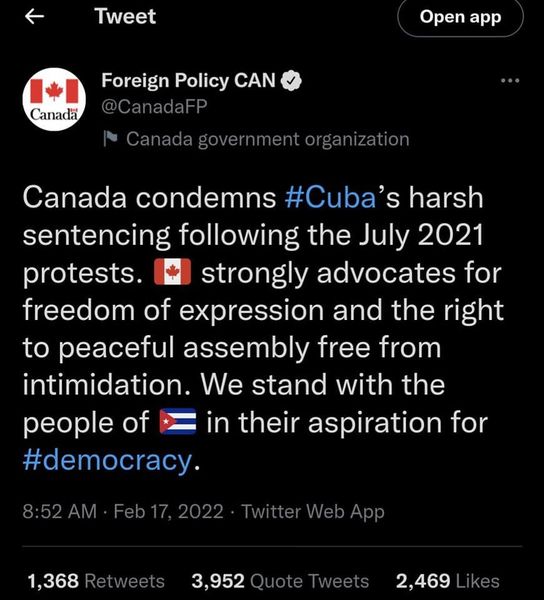Click the verified checkmark badge
Viewport: 544px width, 600px height.
coord(292,80)
